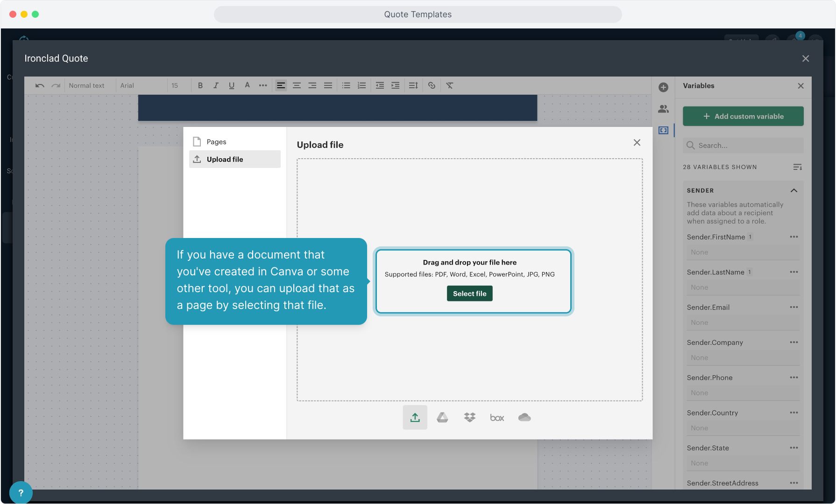Choose local device upload source
The width and height of the screenshot is (836, 504).
(x=415, y=418)
